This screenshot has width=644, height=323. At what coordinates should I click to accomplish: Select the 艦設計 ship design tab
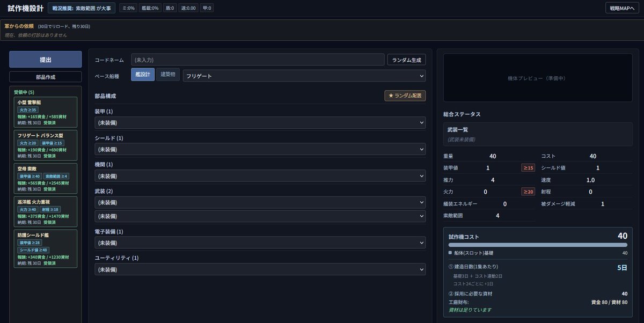(142, 75)
